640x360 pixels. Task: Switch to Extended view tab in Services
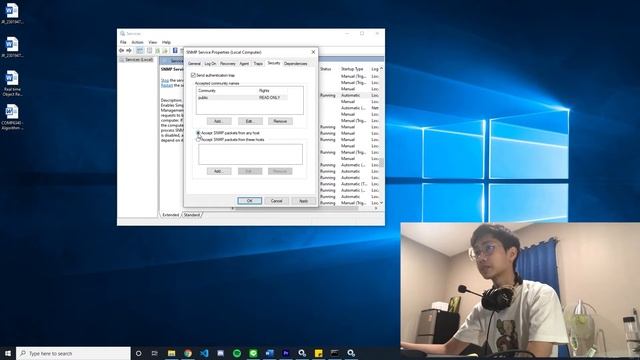pos(170,215)
